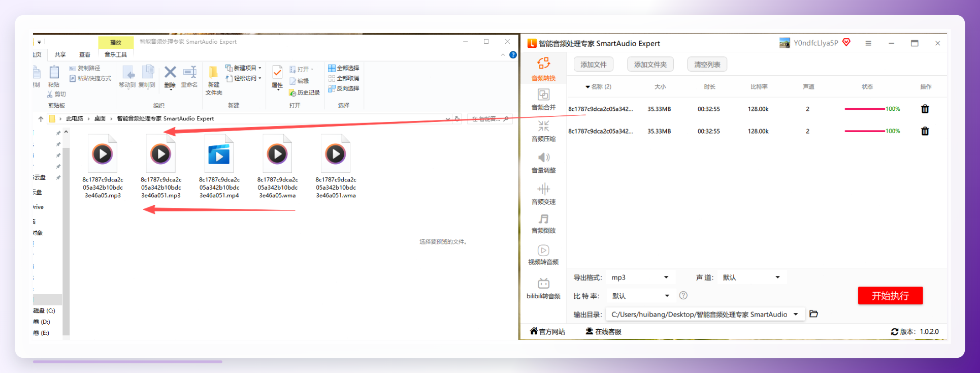
Task: Select file ending 3e46a05.mp3 in Explorer
Action: click(x=103, y=166)
